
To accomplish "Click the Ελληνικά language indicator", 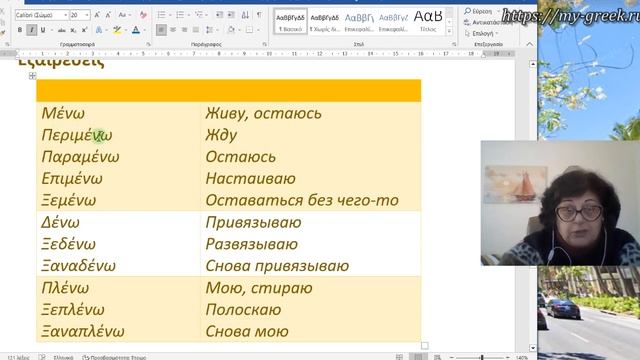I will click(63, 357).
